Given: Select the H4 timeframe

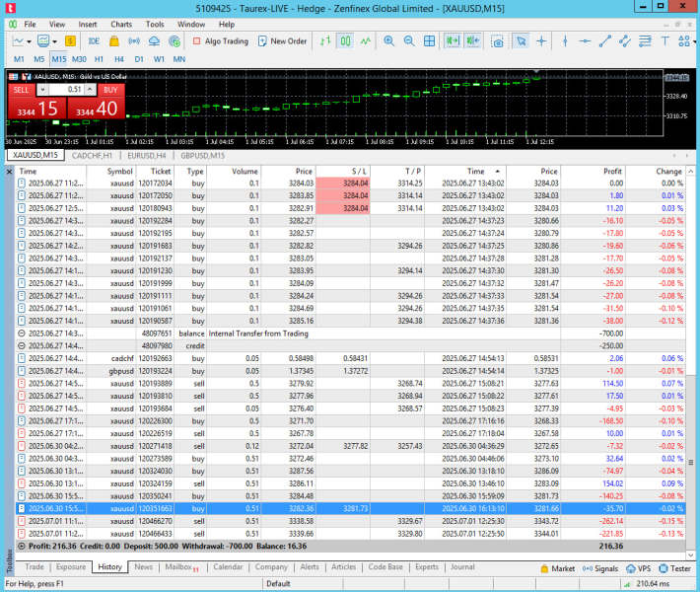Looking at the screenshot, I should (x=117, y=58).
